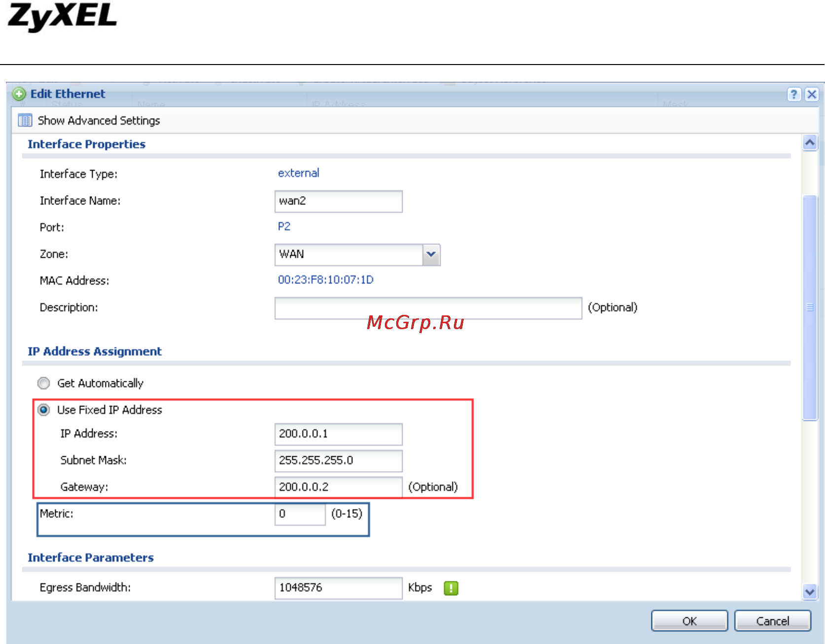Click the port value P2

(284, 226)
